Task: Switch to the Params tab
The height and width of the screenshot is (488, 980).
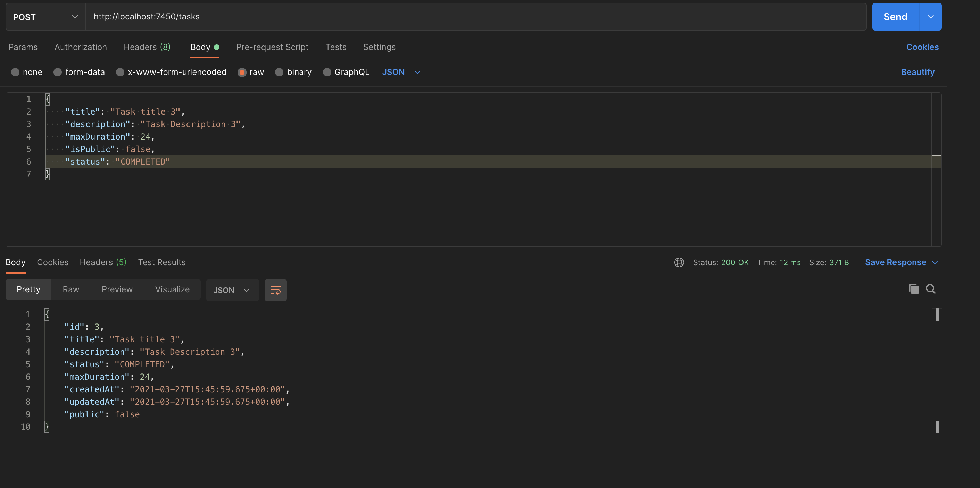Action: pyautogui.click(x=23, y=47)
